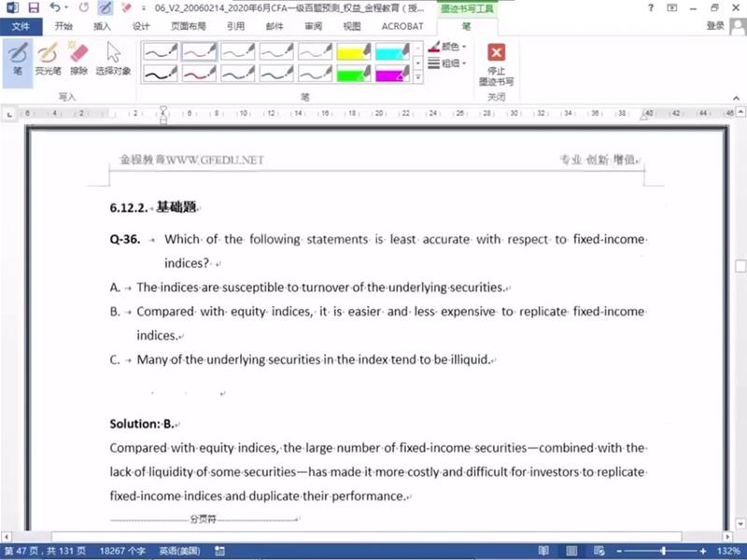
Task: Activate the 擦除 (Eraser) tool
Action: 78,59
